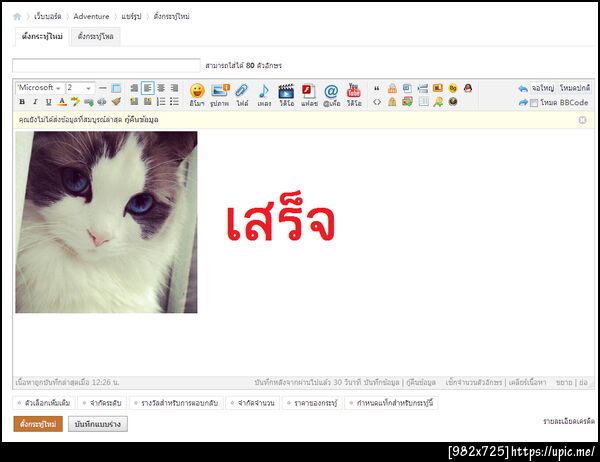Image resolution: width=600 pixels, height=462 pixels.
Task: Close the unsaved data notice bar
Action: 582,120
